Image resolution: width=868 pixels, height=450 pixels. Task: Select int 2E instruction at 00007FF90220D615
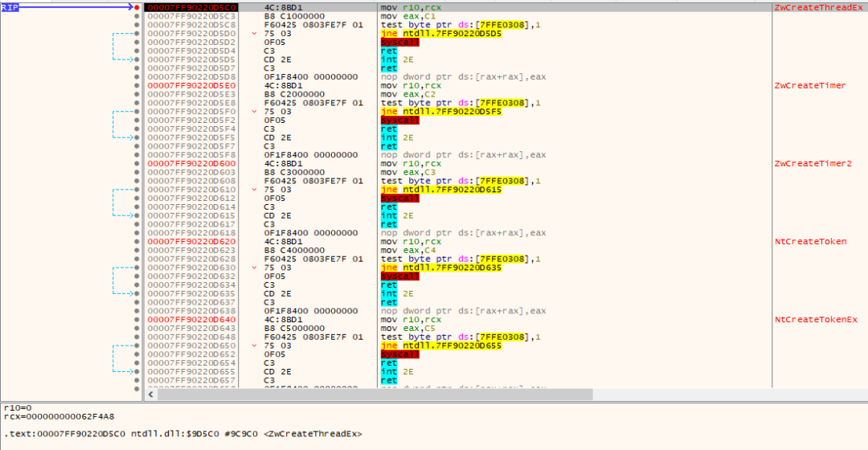pyautogui.click(x=397, y=215)
